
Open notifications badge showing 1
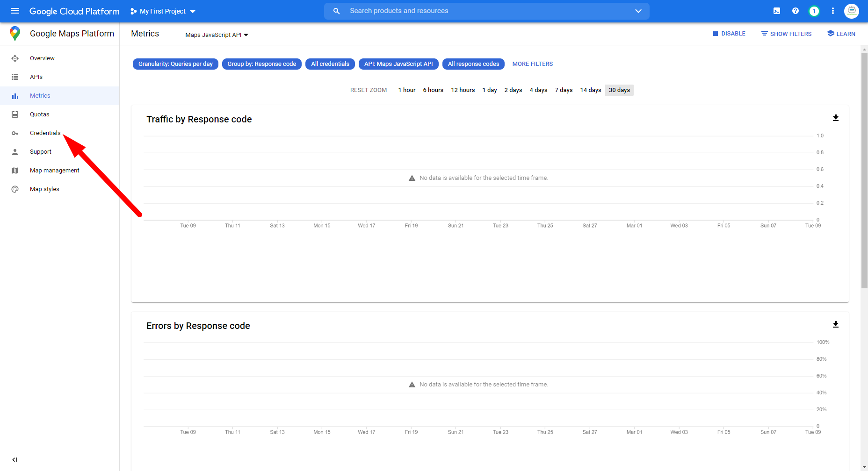pos(814,11)
